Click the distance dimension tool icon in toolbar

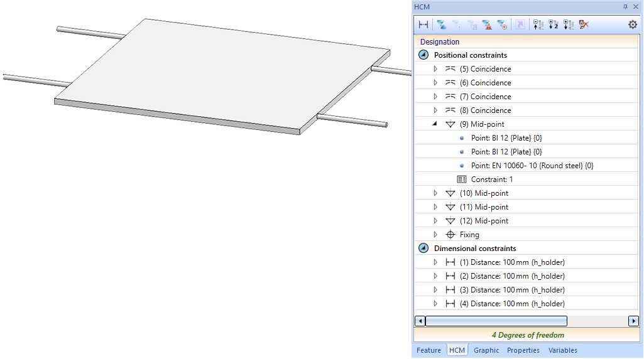point(423,24)
